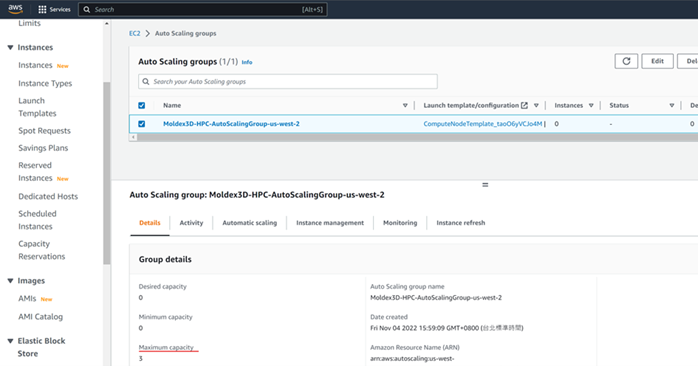The height and width of the screenshot is (366, 698).
Task: Click the refresh Auto Scaling groups button
Action: point(626,61)
